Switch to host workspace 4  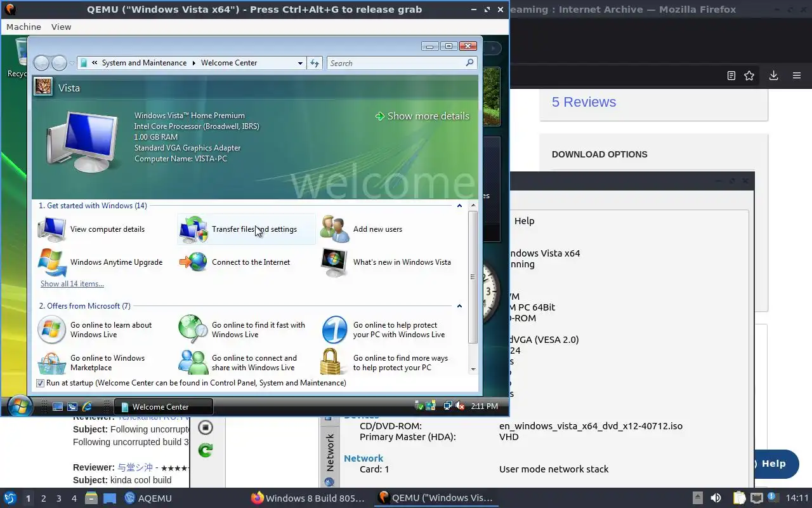(74, 498)
